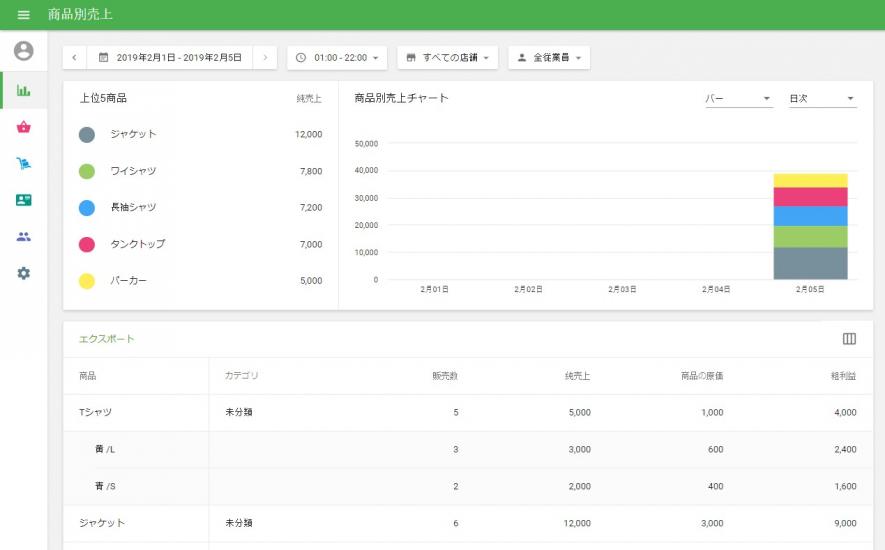
Task: Open the date range picker 2019年2月1日 - 2019年2月5日
Action: click(170, 58)
